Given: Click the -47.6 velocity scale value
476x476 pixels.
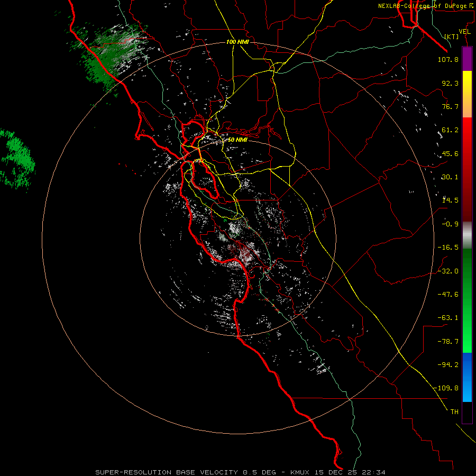Looking at the screenshot, I should tap(448, 295).
